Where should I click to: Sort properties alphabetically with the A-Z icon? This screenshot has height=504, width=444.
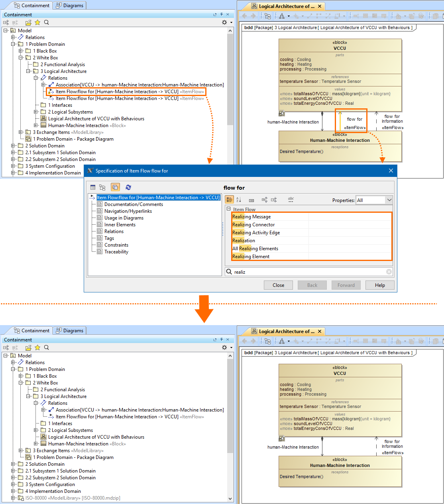click(x=239, y=200)
